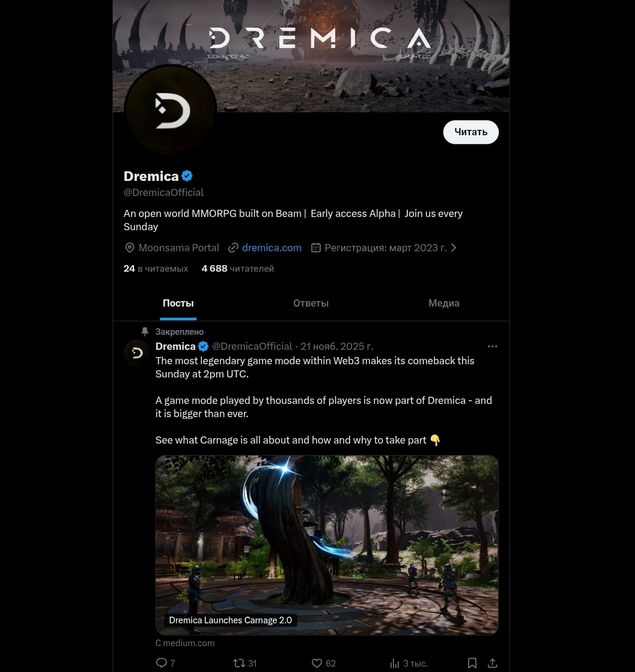Click the small Dremica avatar on pinned post
Screen dimensions: 635x672
(137, 353)
